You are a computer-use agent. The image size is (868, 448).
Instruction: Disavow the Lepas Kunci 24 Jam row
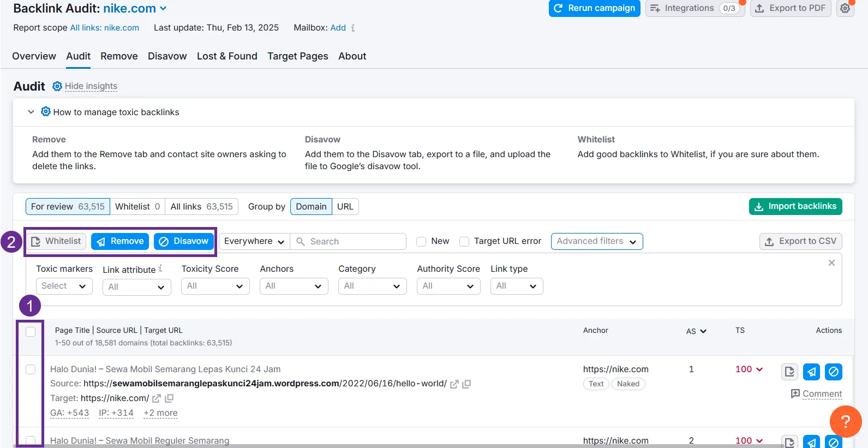834,372
